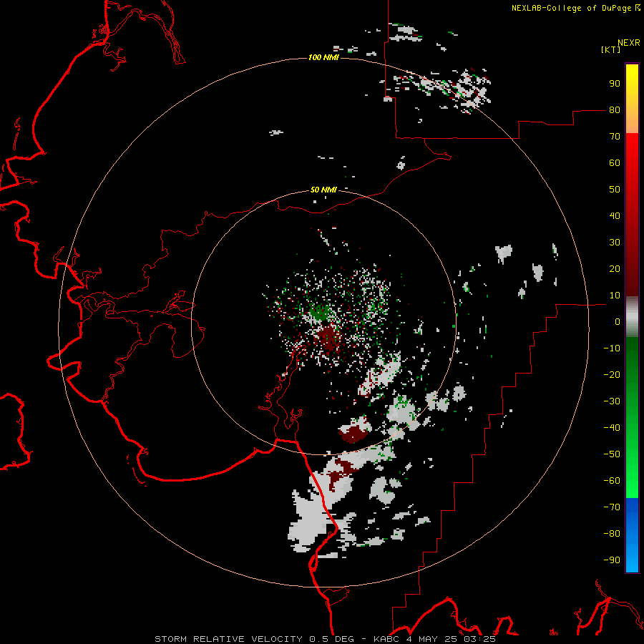Click the positive 10 scale value
The width and height of the screenshot is (644, 644).
pos(615,296)
